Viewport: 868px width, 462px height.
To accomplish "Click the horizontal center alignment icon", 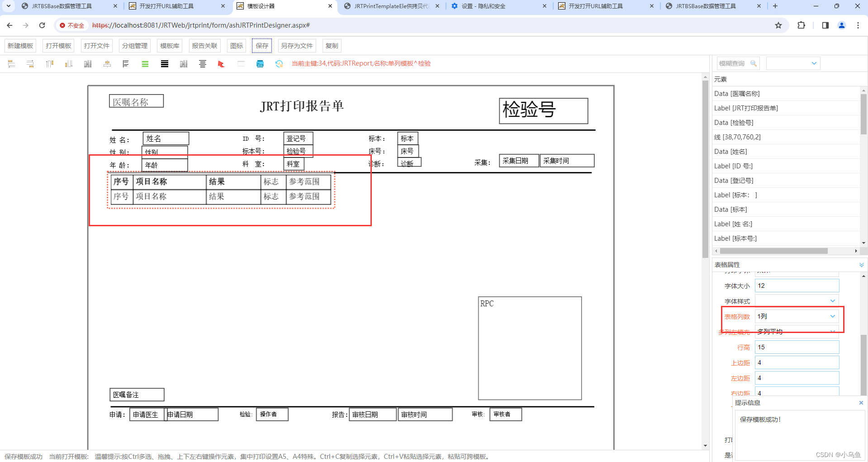I will click(x=107, y=64).
